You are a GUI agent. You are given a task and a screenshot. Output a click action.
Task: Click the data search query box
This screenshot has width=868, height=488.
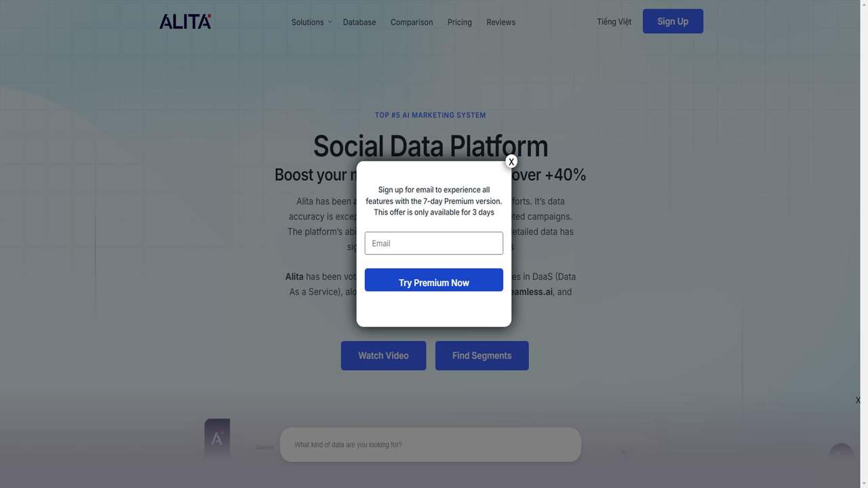pos(431,445)
